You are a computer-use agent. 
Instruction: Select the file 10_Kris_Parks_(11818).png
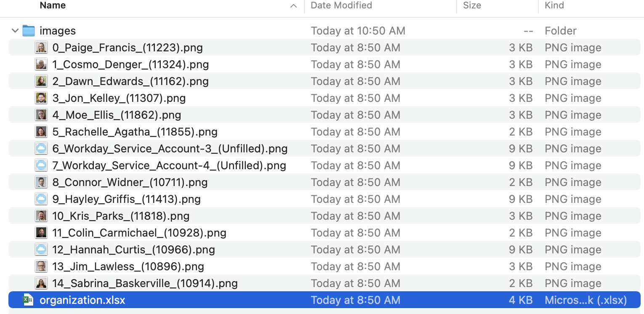[x=121, y=216]
